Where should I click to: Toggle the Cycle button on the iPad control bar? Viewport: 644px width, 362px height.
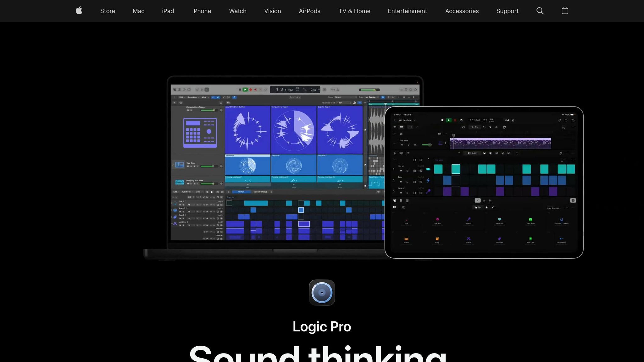[x=461, y=120]
